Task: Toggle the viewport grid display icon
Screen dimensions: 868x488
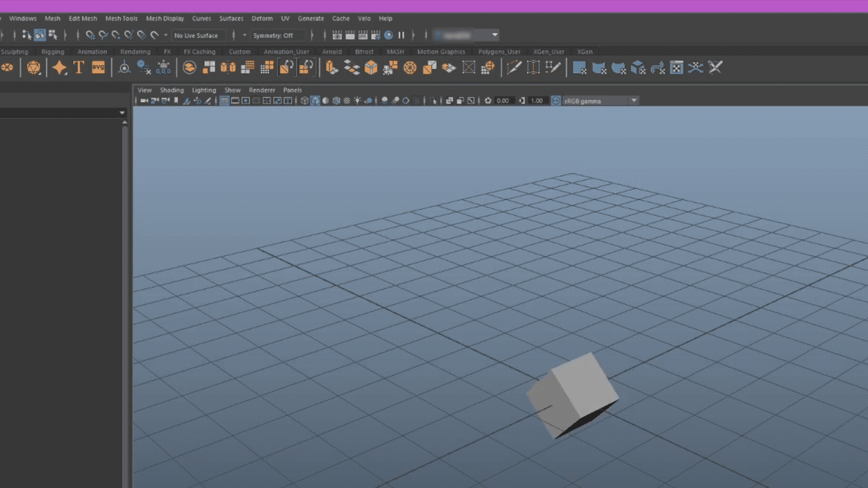Action: pos(224,100)
